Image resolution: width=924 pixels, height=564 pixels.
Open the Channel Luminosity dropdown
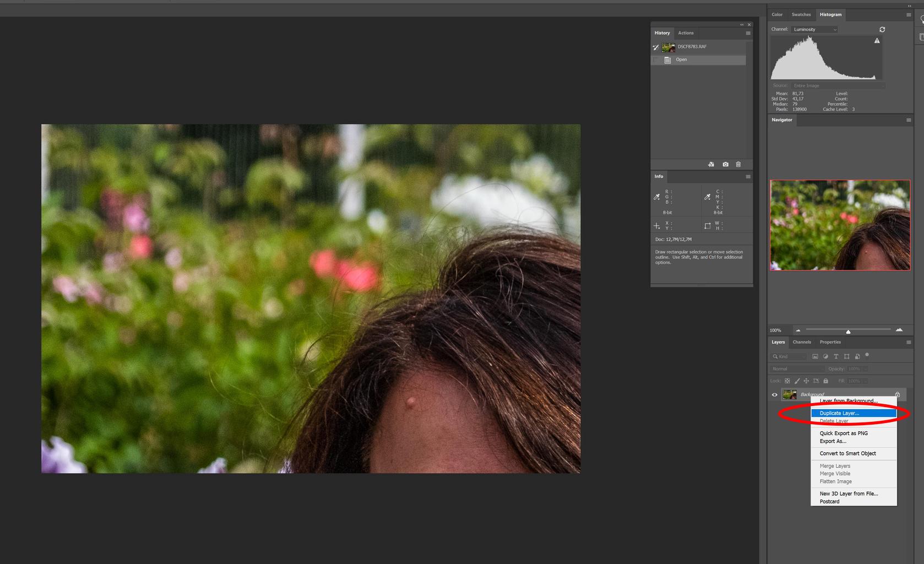click(x=814, y=30)
